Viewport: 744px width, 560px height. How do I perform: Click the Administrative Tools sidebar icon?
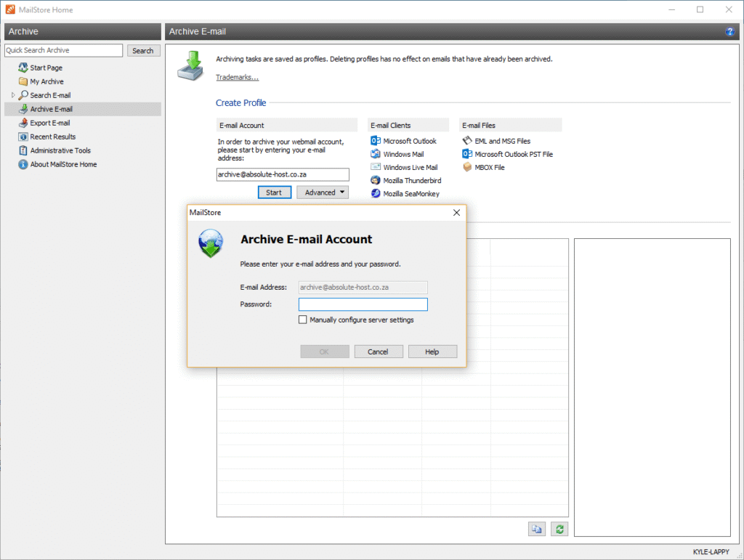click(x=23, y=150)
